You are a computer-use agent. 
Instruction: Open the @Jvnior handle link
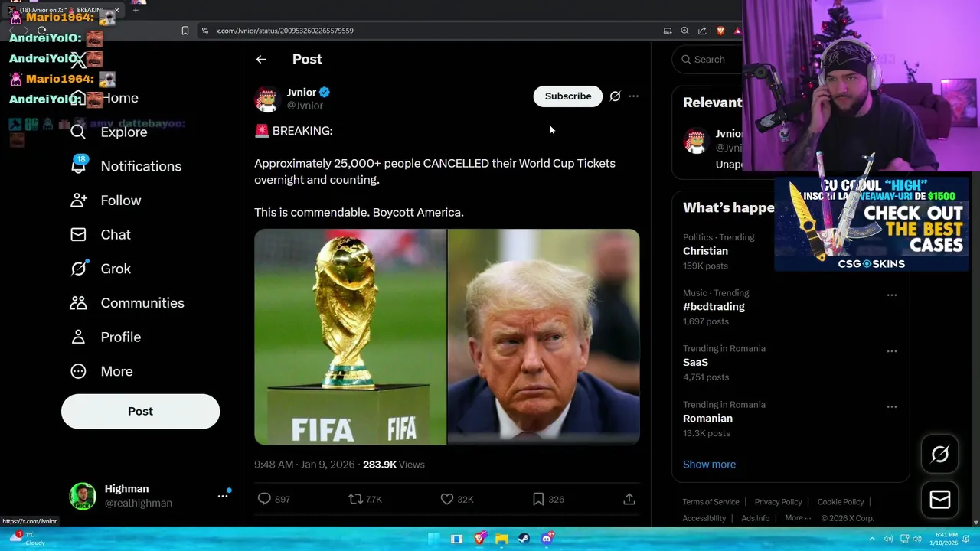pyautogui.click(x=305, y=106)
